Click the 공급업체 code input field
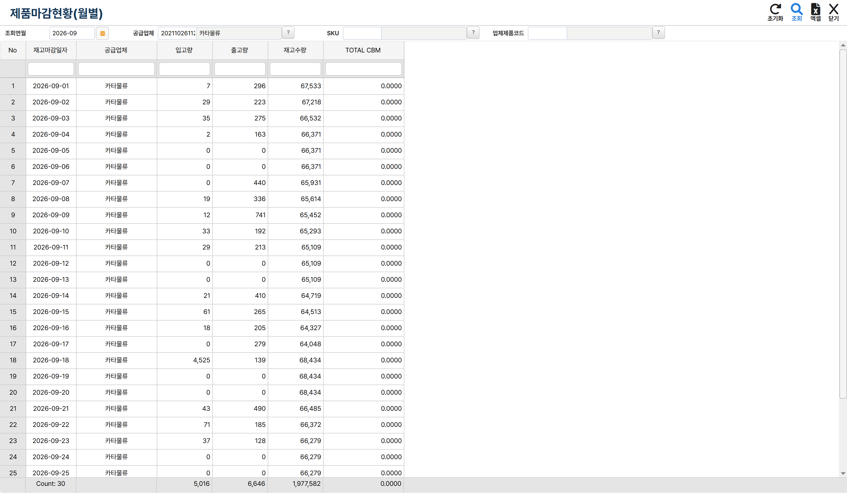 coord(177,33)
